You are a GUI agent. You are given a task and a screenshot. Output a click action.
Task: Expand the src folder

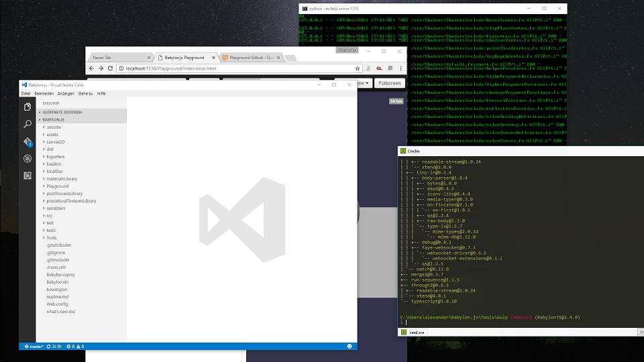[49, 215]
